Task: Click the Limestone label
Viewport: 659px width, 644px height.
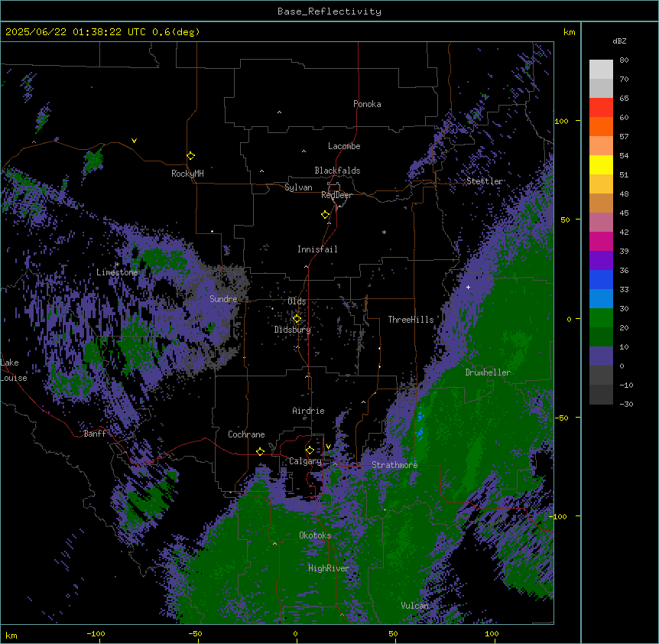Action: click(117, 272)
